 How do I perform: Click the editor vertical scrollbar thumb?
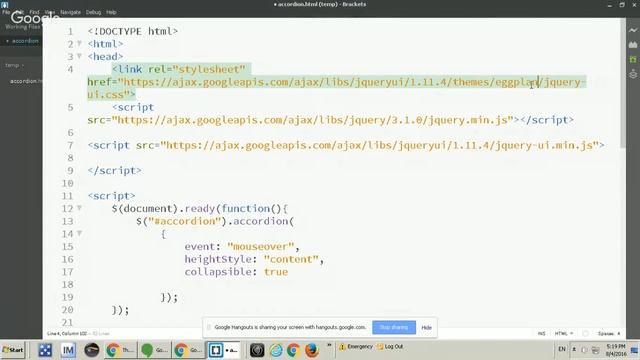coord(622,84)
